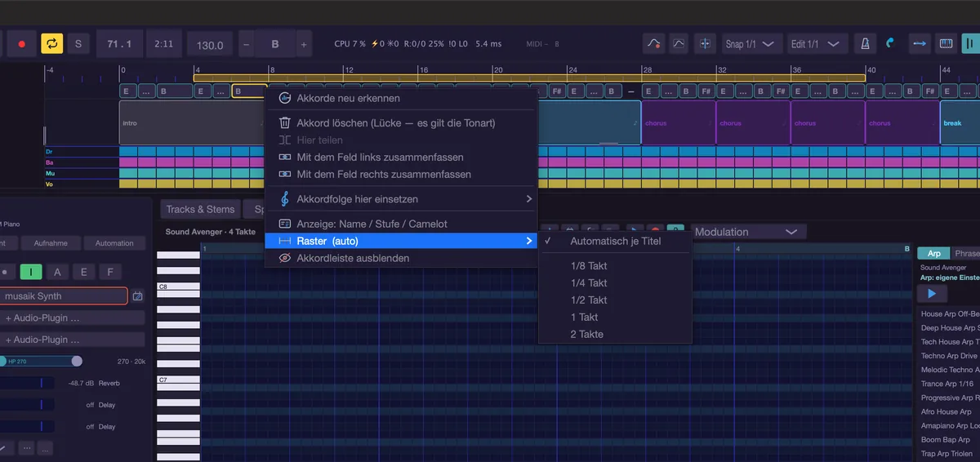Choose '2 Takte' grid option
Screen dimensions: 980x462
click(x=615, y=334)
